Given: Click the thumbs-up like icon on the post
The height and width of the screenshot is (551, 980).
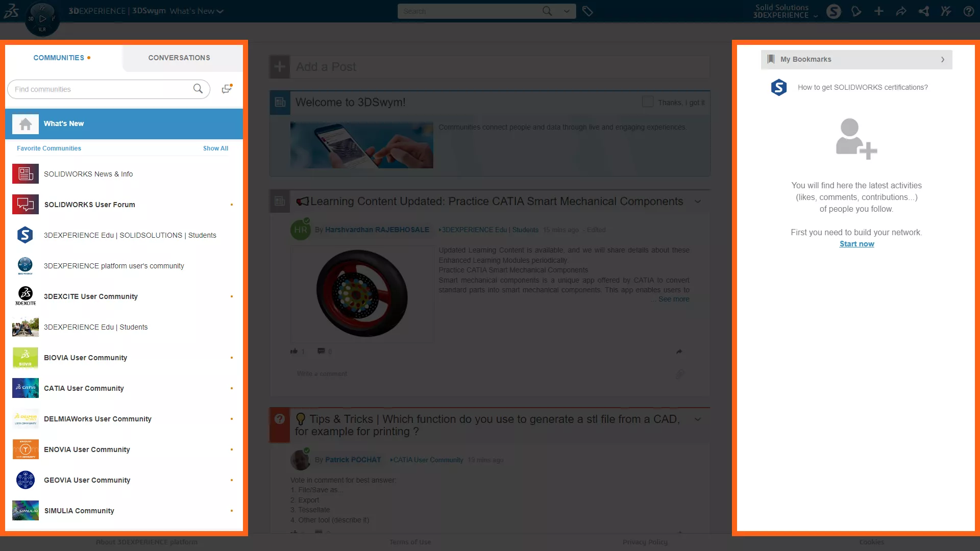Looking at the screenshot, I should 294,351.
